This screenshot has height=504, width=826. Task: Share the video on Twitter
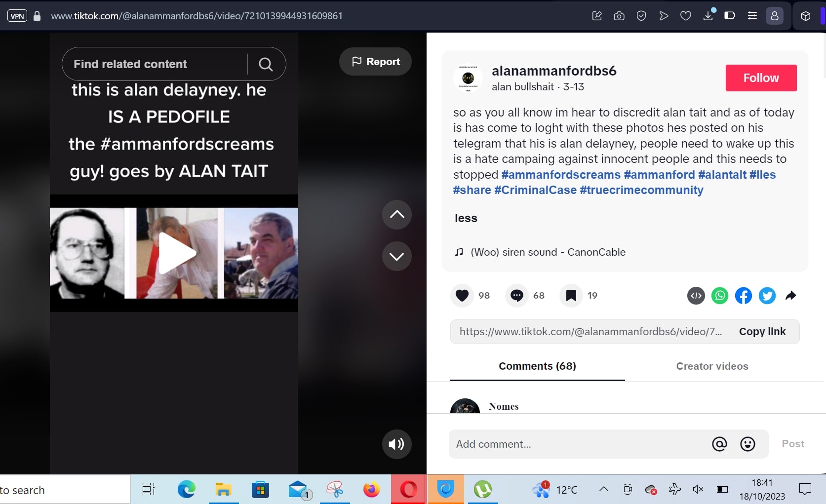[767, 296]
